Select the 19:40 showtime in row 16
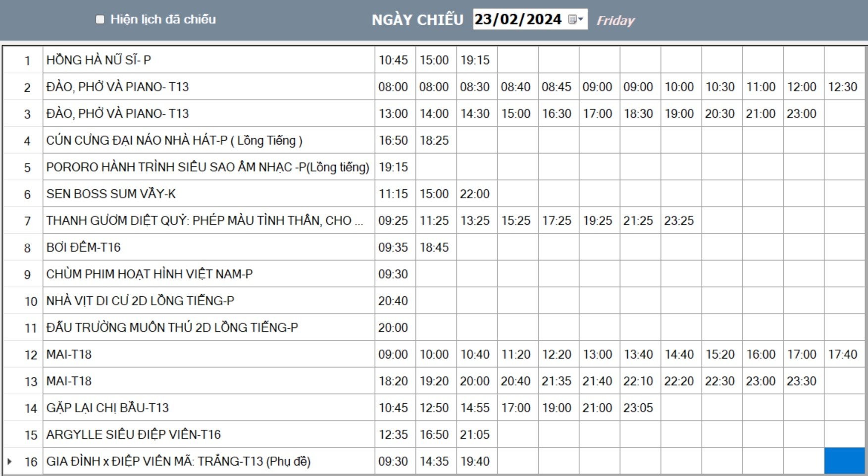The height and width of the screenshot is (476, 868). pyautogui.click(x=475, y=462)
